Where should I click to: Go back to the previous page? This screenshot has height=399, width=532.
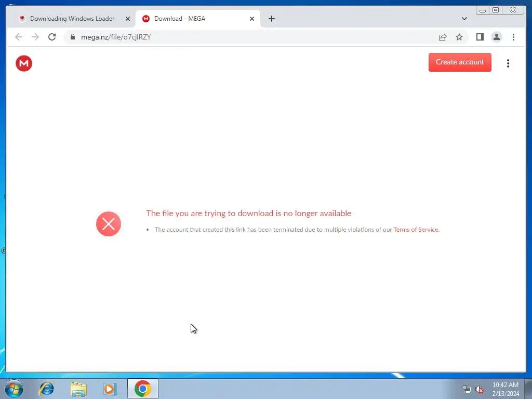[x=19, y=37]
